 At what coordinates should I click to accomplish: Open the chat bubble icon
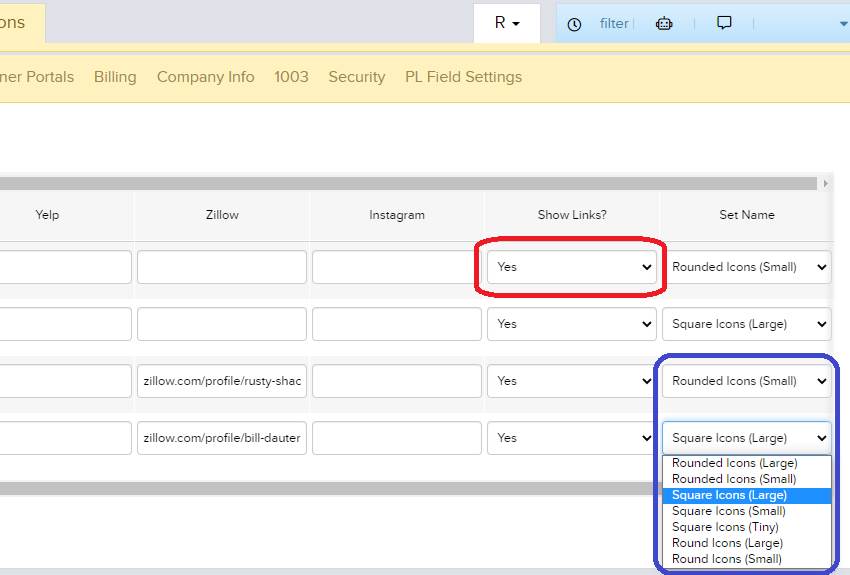tap(724, 23)
